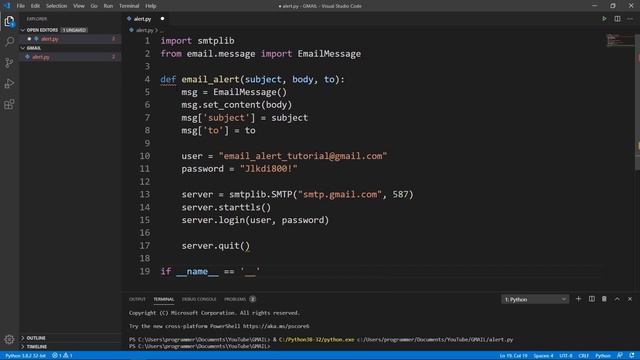
Task: Click the smtp.gmail.com string on line 13
Action: tap(340, 194)
